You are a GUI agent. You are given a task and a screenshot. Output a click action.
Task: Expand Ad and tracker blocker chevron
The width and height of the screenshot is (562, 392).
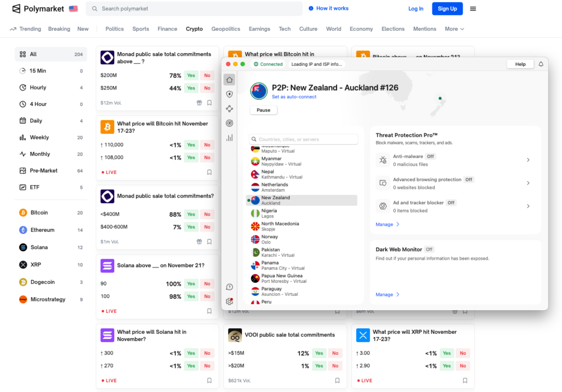tap(528, 206)
